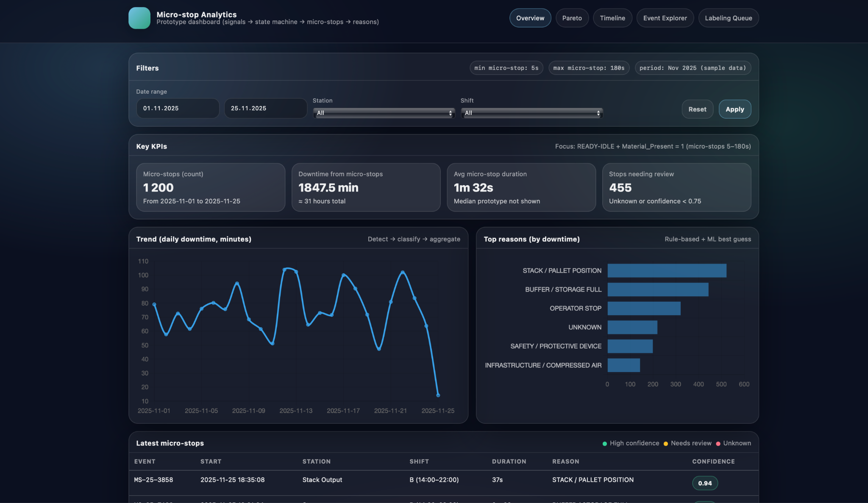The image size is (868, 503).
Task: Switch to the Pareto tab
Action: 572,18
